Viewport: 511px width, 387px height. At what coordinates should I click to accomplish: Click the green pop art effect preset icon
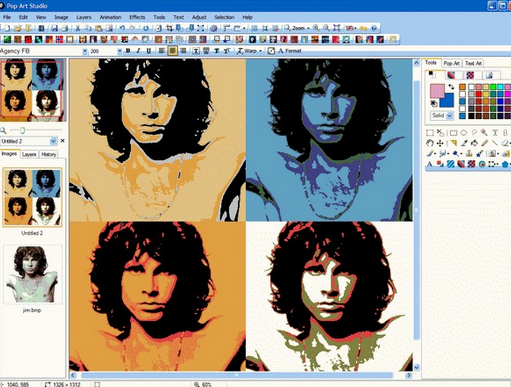pyautogui.click(x=7, y=40)
